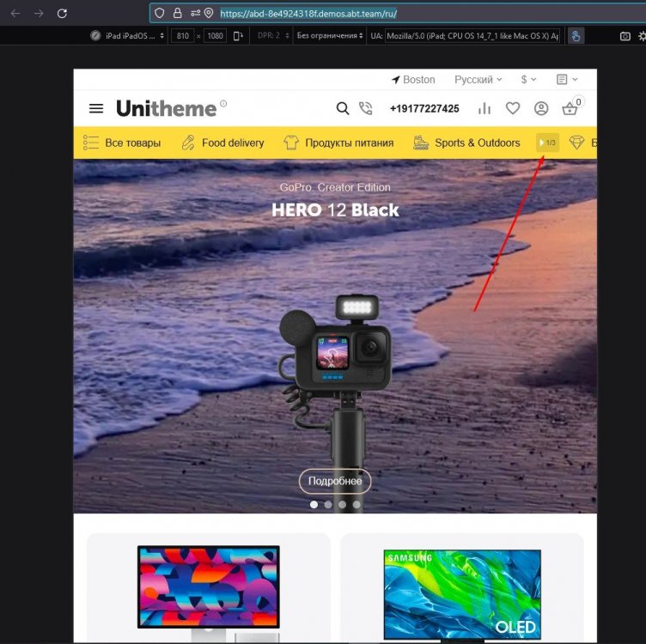Go forward in browser history
Viewport: 646px width, 644px height.
click(x=39, y=14)
